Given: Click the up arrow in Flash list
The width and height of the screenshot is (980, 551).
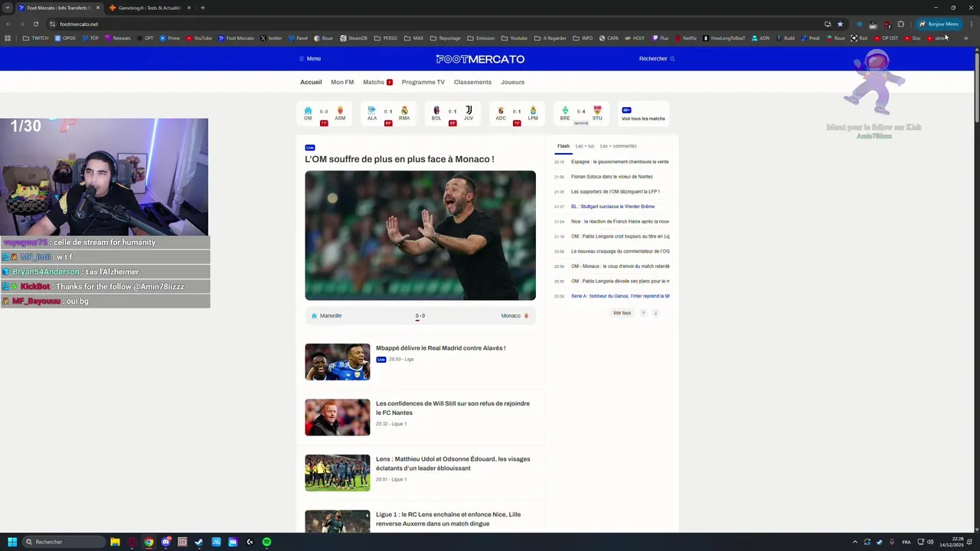Looking at the screenshot, I should 643,313.
